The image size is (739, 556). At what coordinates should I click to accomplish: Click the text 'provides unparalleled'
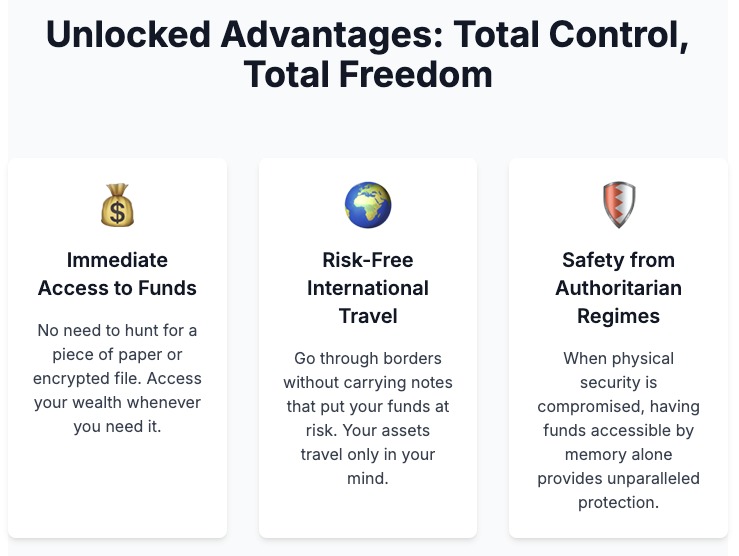(x=619, y=478)
